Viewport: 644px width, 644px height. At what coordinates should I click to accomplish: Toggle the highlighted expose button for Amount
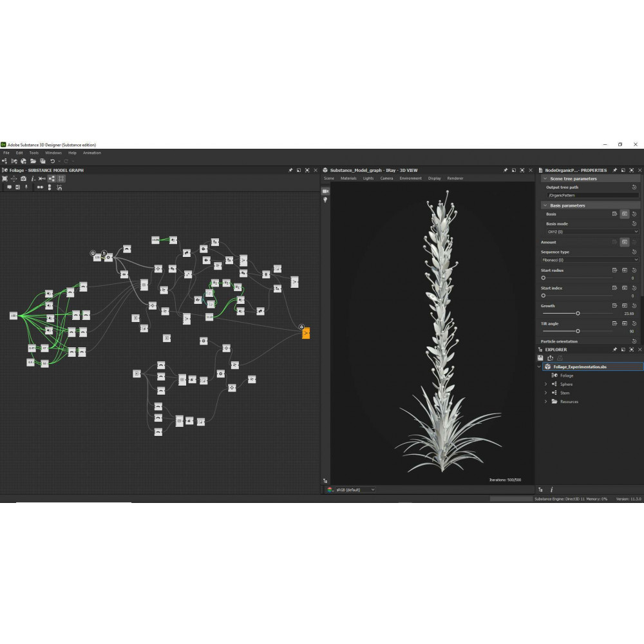624,242
